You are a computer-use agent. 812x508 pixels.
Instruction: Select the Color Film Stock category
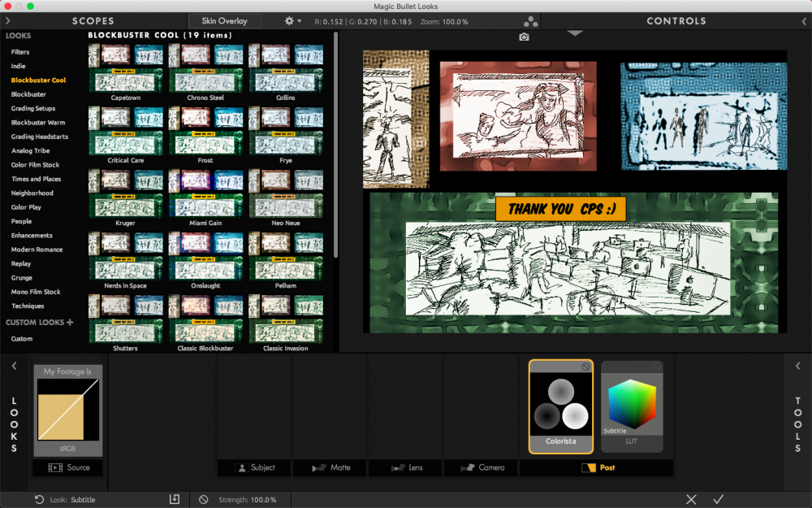tap(35, 164)
